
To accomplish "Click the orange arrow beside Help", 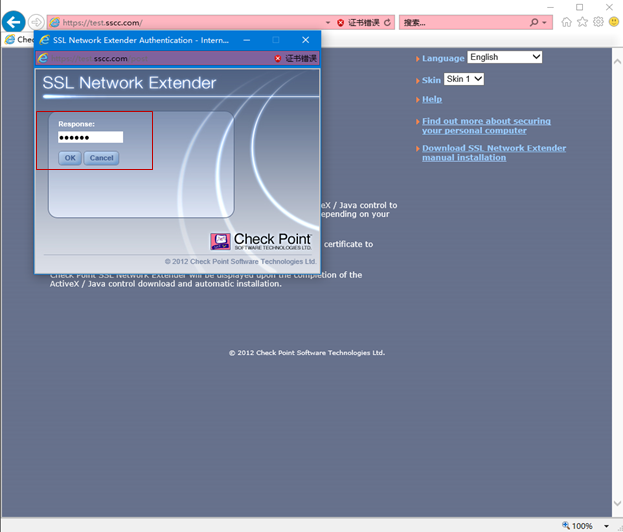I will point(418,100).
